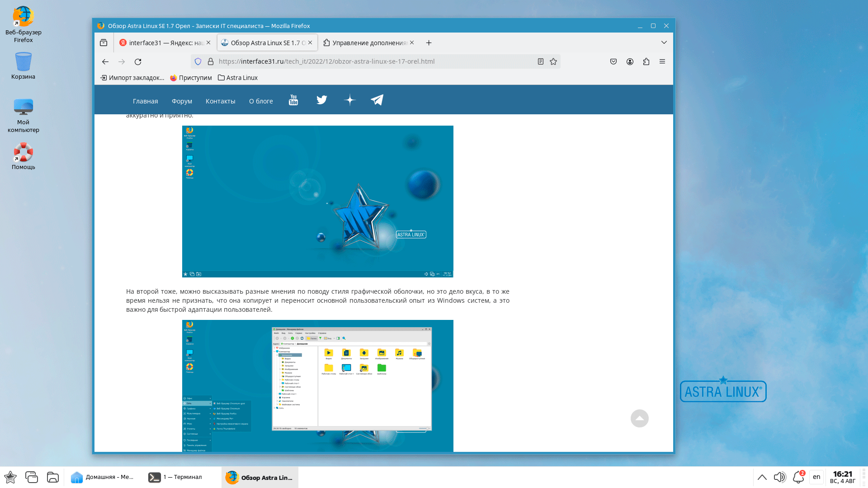Open notifications bell in tray

click(798, 477)
